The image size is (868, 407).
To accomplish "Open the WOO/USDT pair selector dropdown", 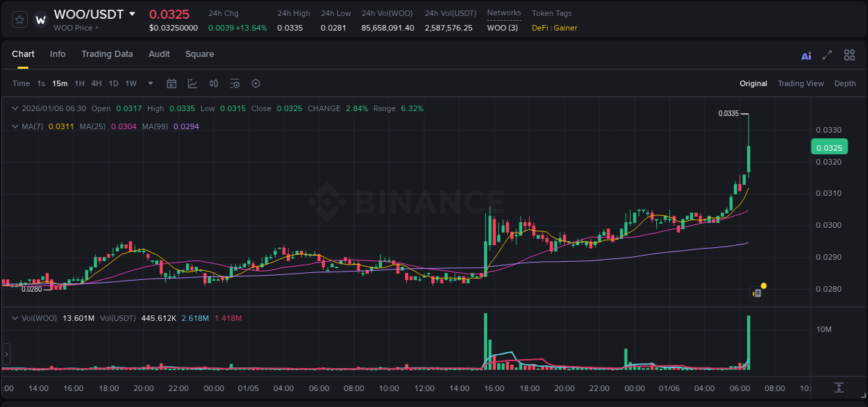I will coord(132,14).
